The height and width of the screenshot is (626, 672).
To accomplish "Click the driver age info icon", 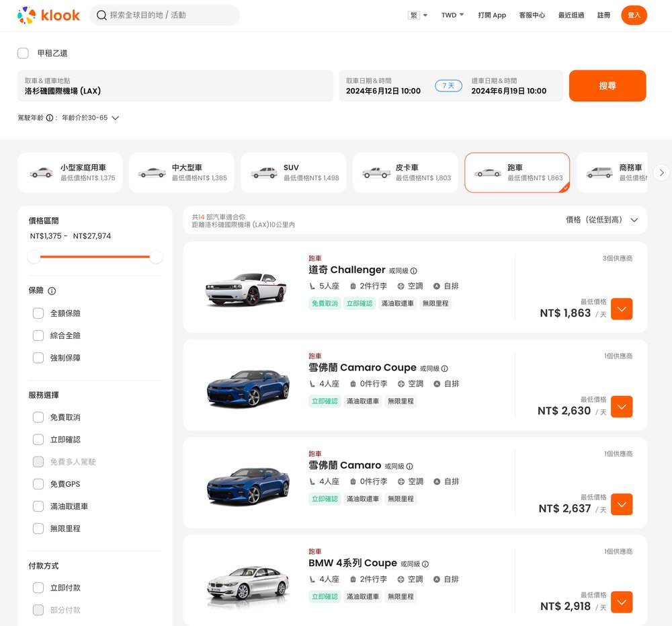I will 50,118.
